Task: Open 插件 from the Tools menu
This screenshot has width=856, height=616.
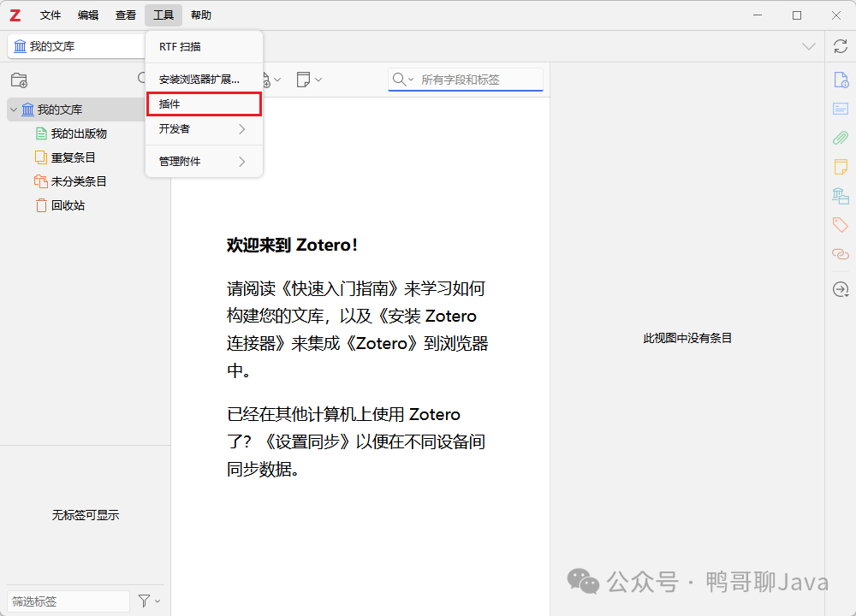Action: 205,104
